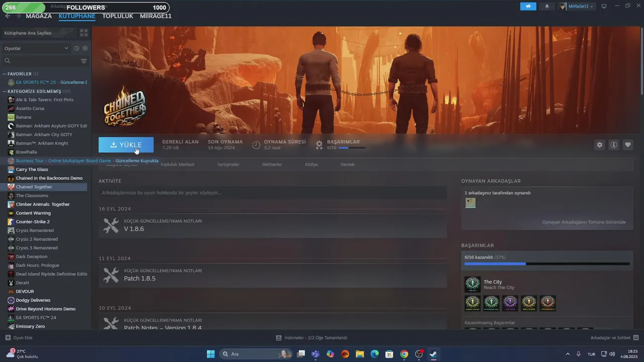This screenshot has width=644, height=362.
Task: Open game settings gear for Chained Together
Action: (x=599, y=145)
